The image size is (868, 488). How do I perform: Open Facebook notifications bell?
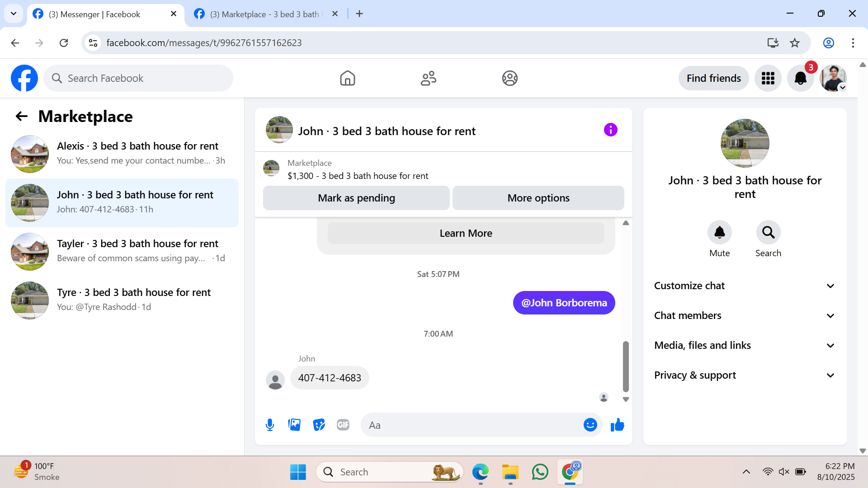click(800, 78)
